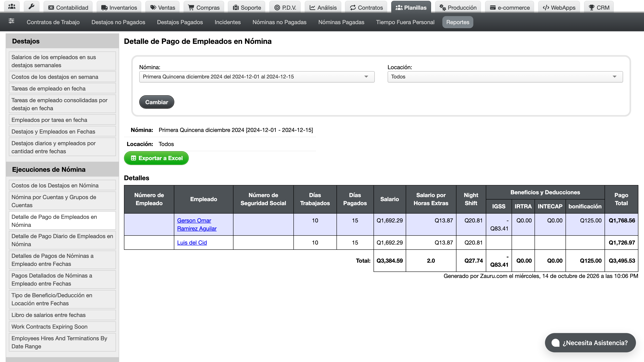Screen dimensions: 644x362
Task: Open the e-commerce module tab
Action: (510, 7)
